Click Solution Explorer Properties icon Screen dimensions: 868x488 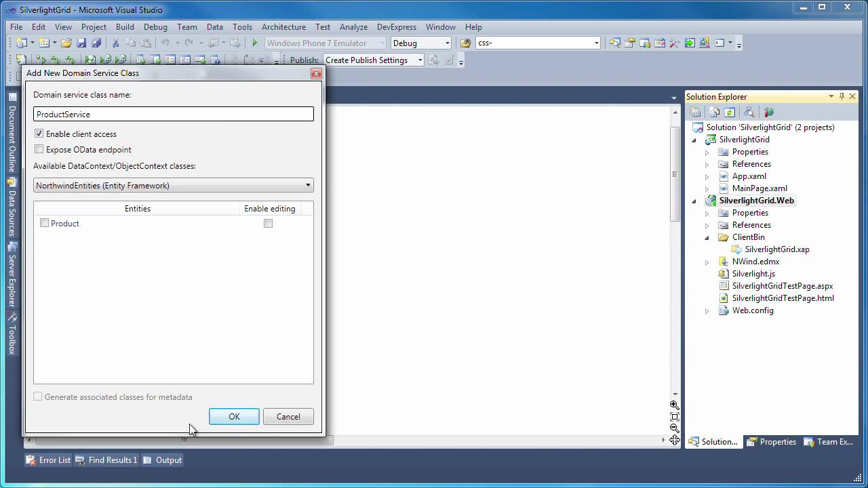[695, 113]
